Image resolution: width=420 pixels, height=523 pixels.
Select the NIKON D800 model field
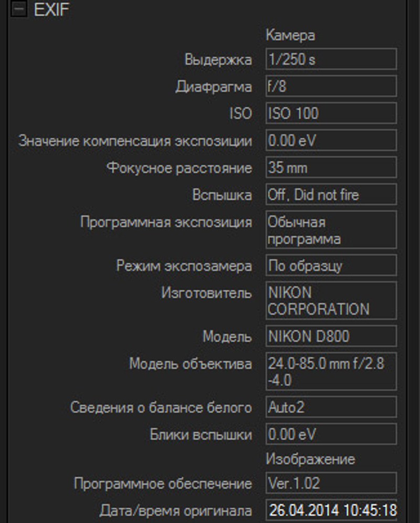[331, 336]
